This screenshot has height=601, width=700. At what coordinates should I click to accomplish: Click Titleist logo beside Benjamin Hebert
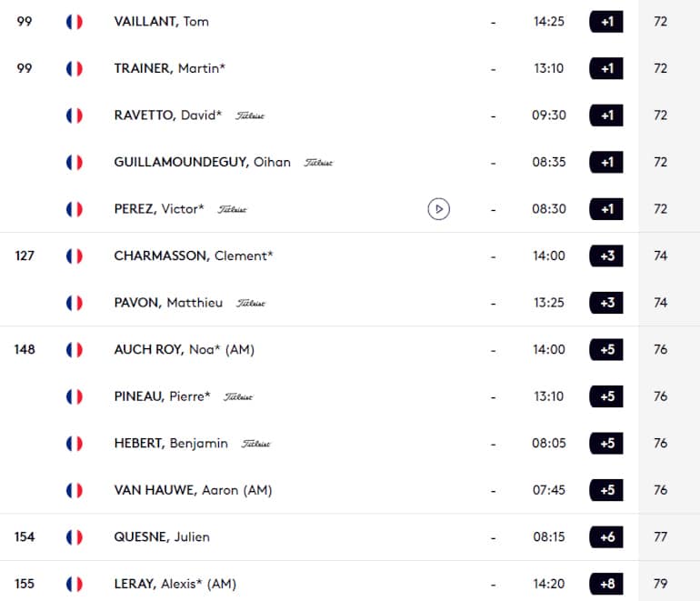tap(255, 444)
